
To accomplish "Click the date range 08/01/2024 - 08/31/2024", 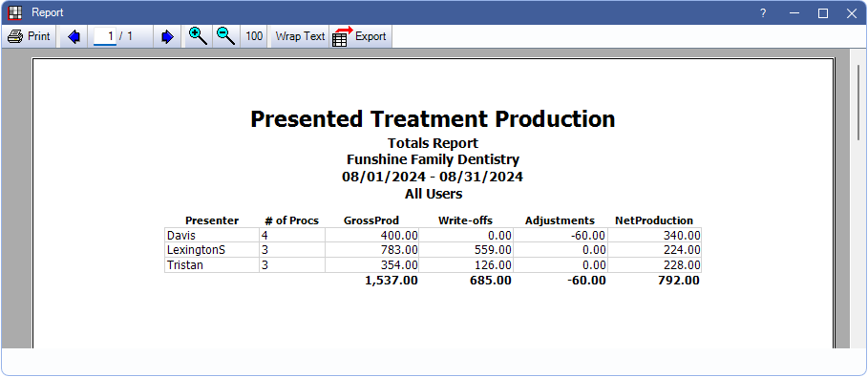I will tap(433, 178).
